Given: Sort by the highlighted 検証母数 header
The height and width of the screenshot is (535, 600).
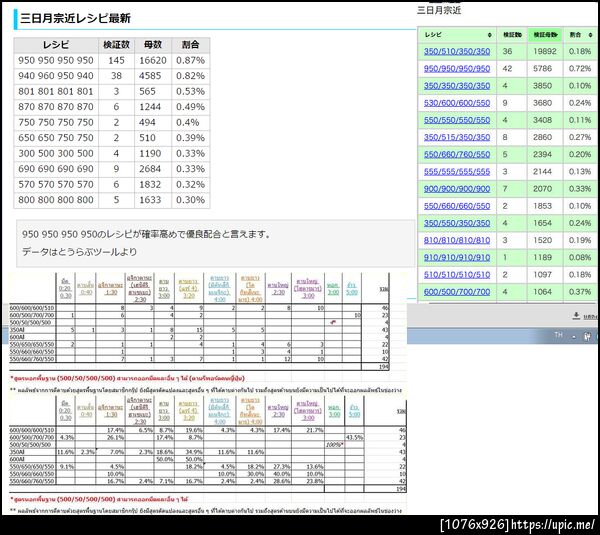Looking at the screenshot, I should pyautogui.click(x=545, y=35).
